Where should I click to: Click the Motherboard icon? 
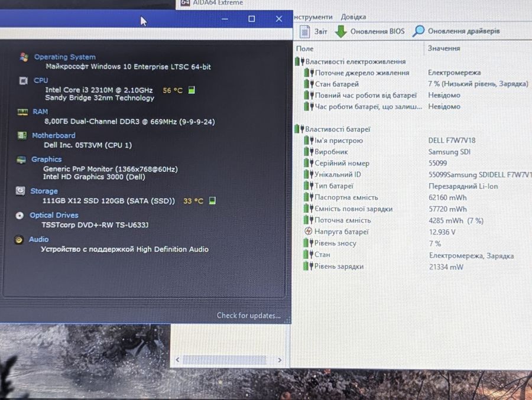(22, 136)
